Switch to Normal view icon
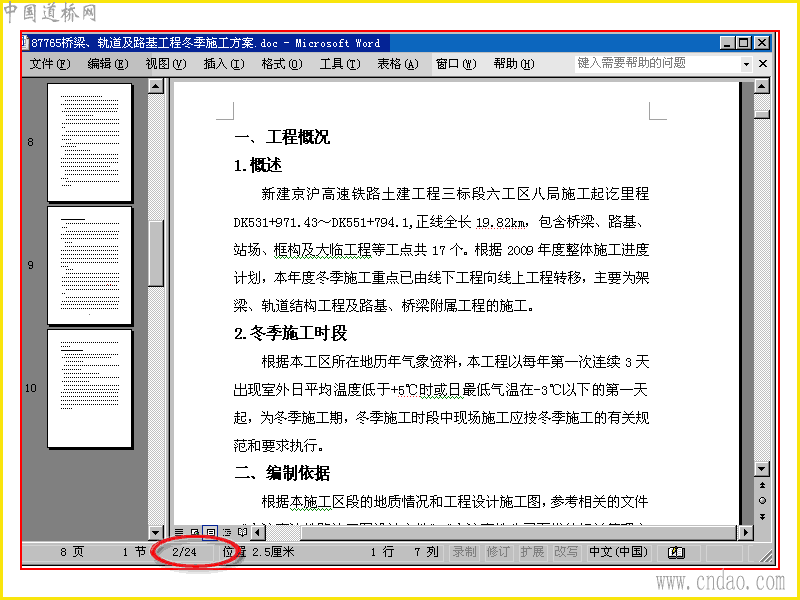This screenshot has height=600, width=800. [179, 532]
